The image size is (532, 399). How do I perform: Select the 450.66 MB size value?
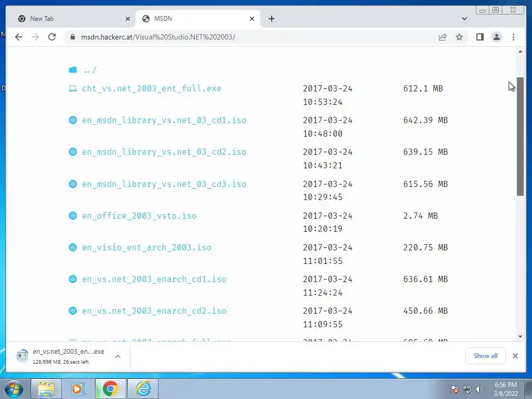point(425,311)
